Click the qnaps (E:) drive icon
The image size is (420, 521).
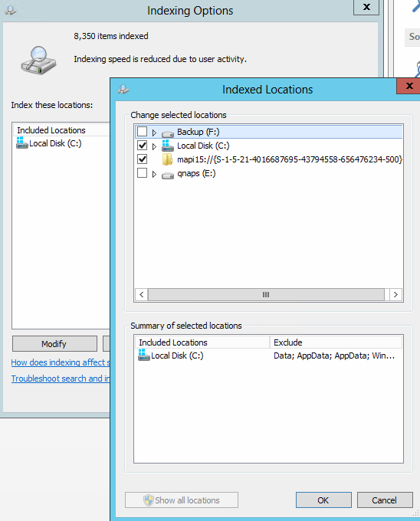coord(168,175)
